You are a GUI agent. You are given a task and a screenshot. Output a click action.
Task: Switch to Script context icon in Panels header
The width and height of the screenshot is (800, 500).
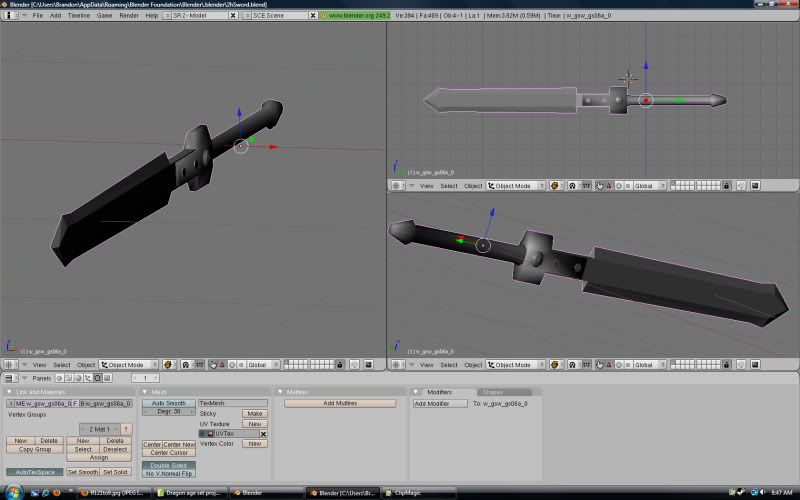tap(69, 378)
